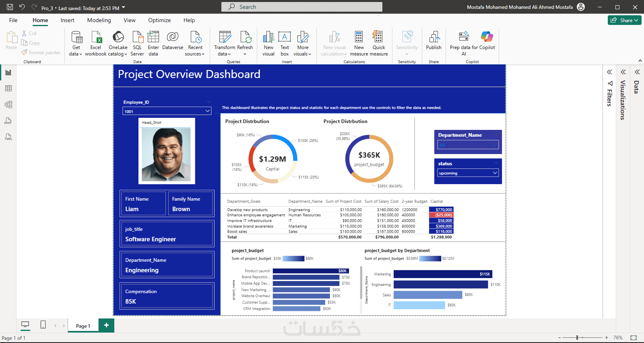
Task: Open Model view in left sidebar
Action: (x=8, y=105)
